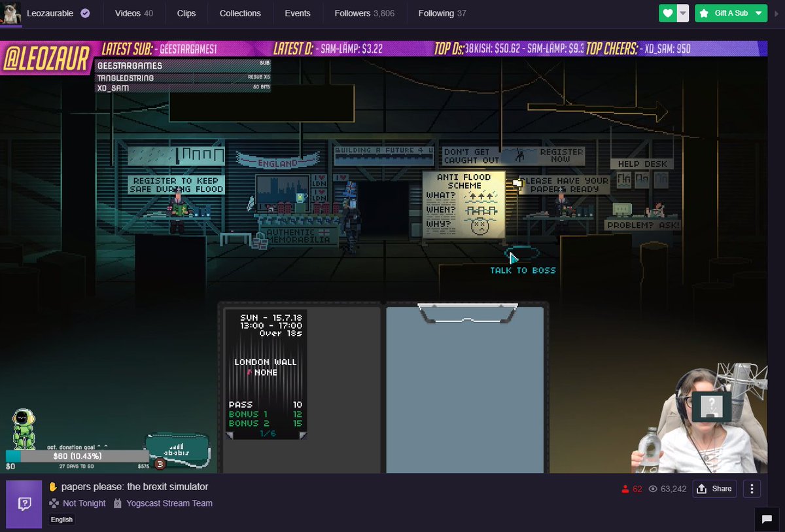The width and height of the screenshot is (785, 532).
Task: Open Leozaurable's channel avatar
Action: click(11, 12)
